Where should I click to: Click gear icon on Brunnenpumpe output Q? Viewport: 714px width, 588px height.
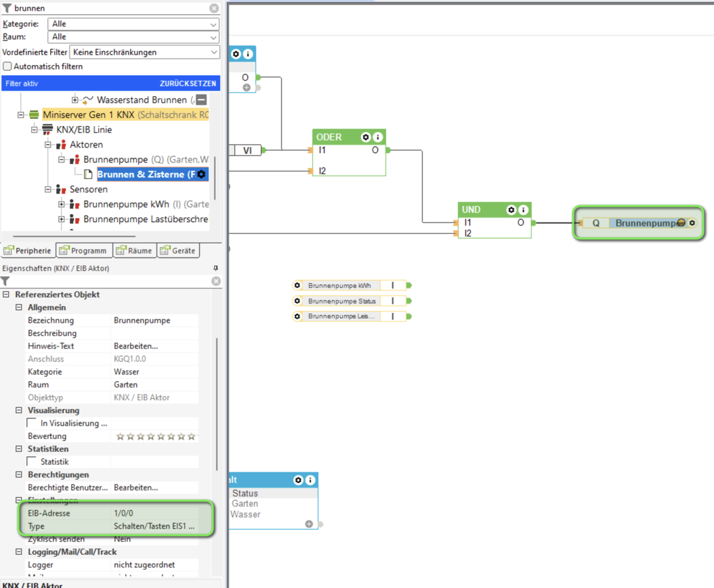coord(692,223)
